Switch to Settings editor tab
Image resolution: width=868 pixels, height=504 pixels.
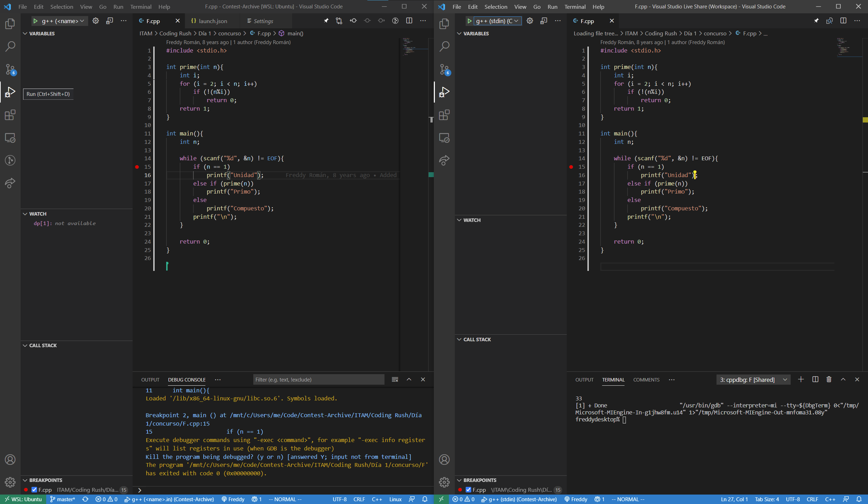click(263, 21)
